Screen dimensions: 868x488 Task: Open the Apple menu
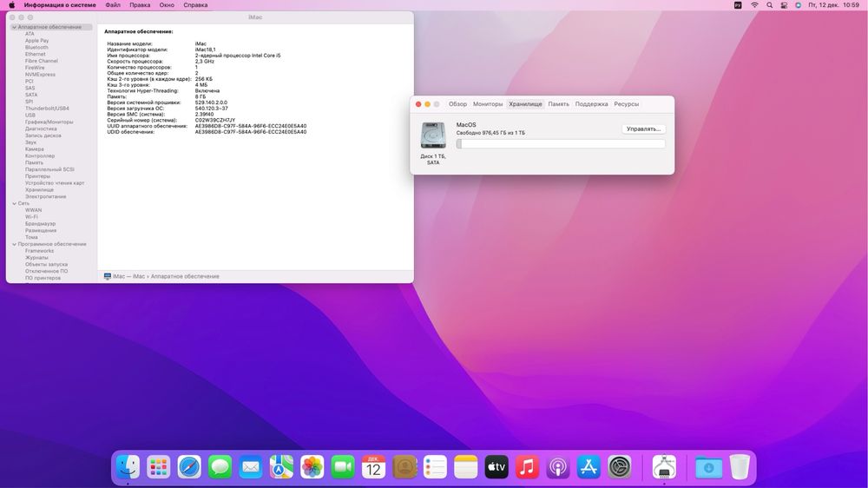coord(11,5)
